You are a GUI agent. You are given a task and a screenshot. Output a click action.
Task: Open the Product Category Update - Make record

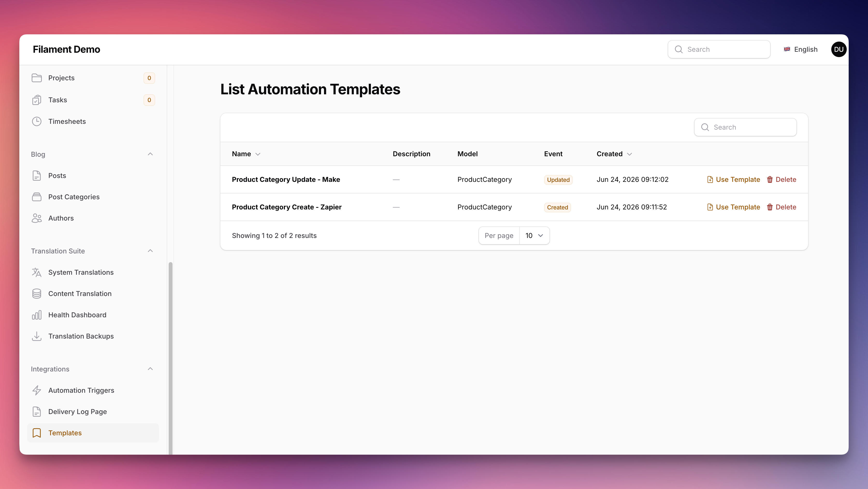coord(286,179)
